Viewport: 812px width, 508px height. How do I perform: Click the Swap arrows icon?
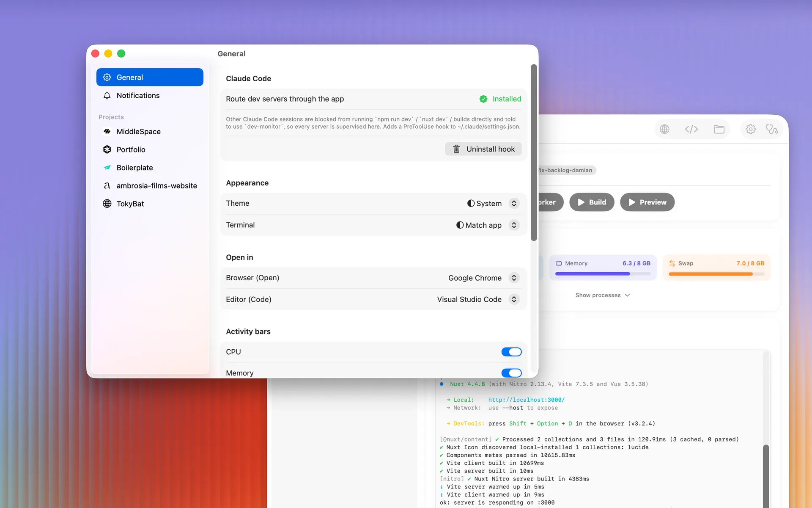coord(672,263)
